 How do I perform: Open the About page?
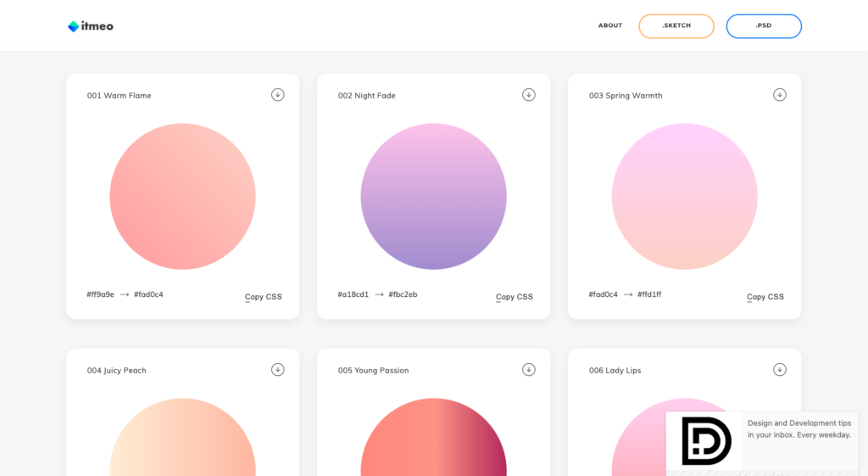[x=610, y=25]
